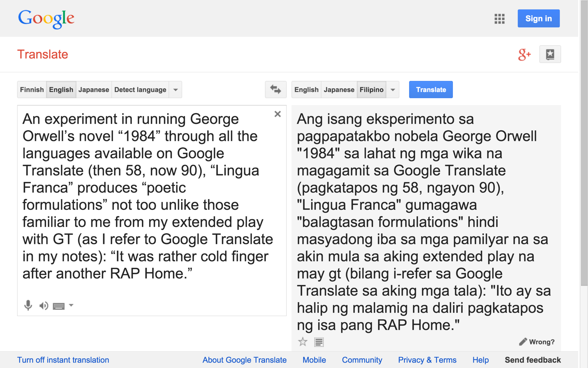Open the virtual keyboard icon
This screenshot has height=368, width=588.
[x=58, y=306]
